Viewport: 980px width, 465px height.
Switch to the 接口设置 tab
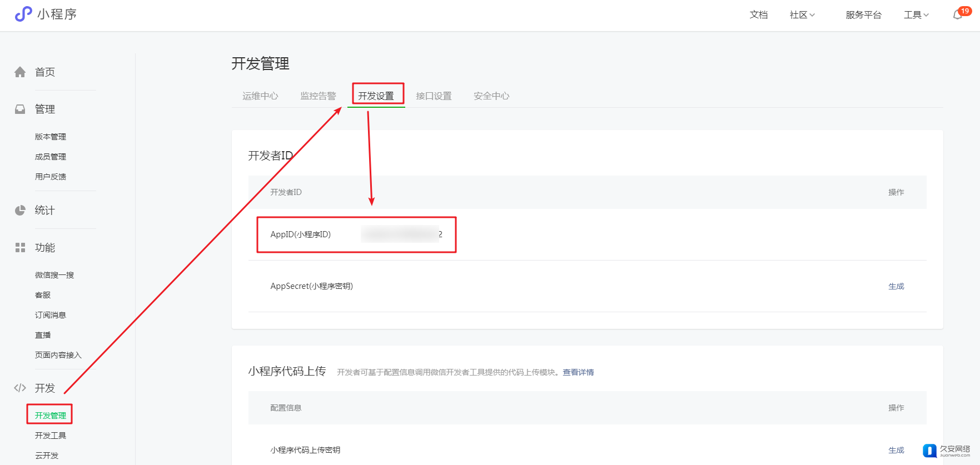pos(434,96)
